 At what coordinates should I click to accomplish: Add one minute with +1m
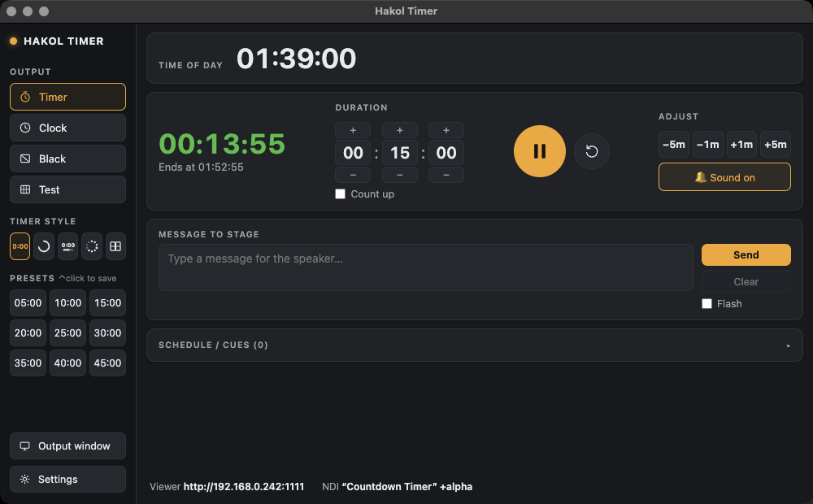click(x=741, y=145)
